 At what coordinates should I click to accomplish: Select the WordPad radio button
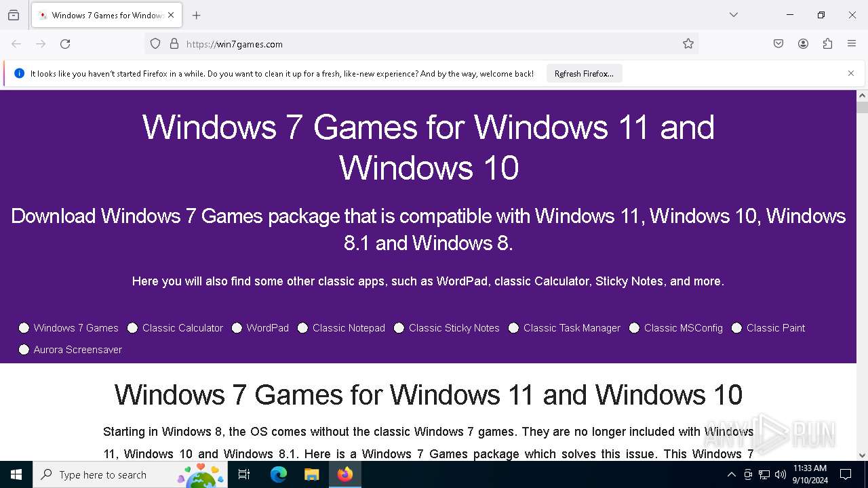pos(237,328)
